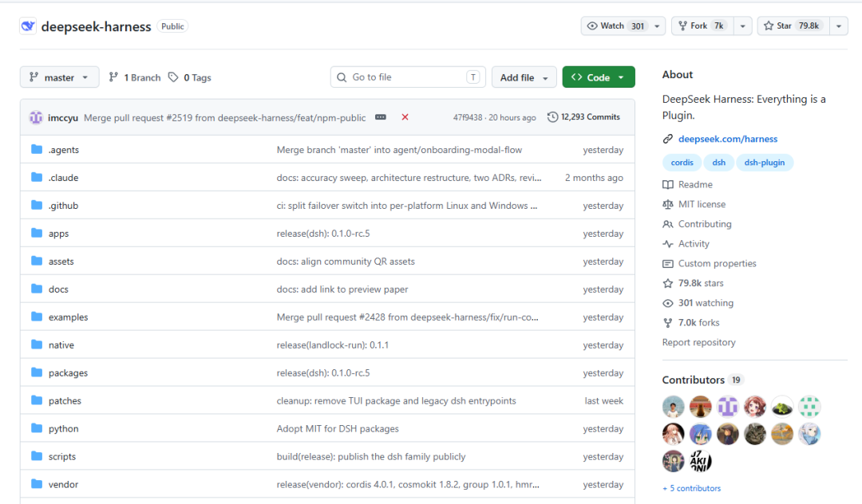The image size is (862, 504).
Task: Click the link chain icon beside deepseek.com/harness
Action: pyautogui.click(x=667, y=139)
